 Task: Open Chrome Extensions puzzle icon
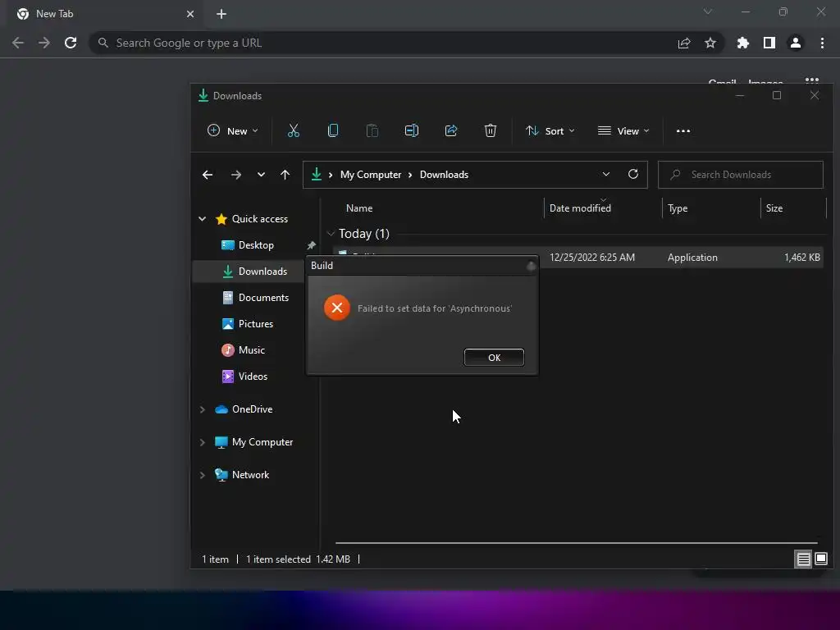point(743,43)
